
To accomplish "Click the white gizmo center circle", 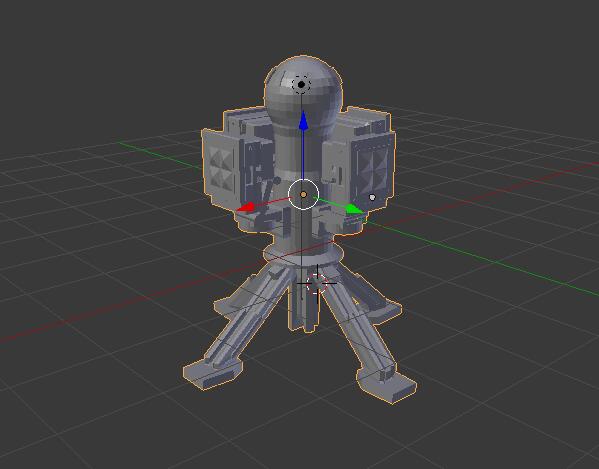I will 303,195.
